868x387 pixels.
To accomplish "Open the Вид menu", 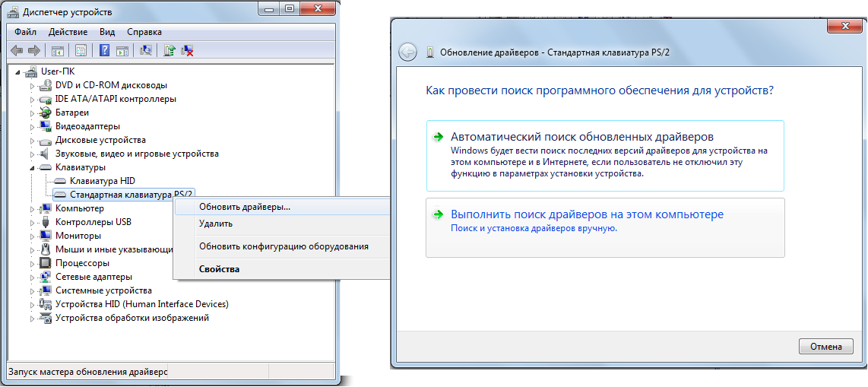I will pyautogui.click(x=107, y=32).
